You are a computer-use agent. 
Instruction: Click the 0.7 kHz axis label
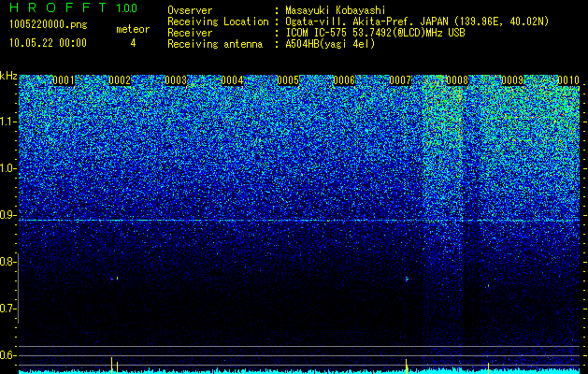8,309
